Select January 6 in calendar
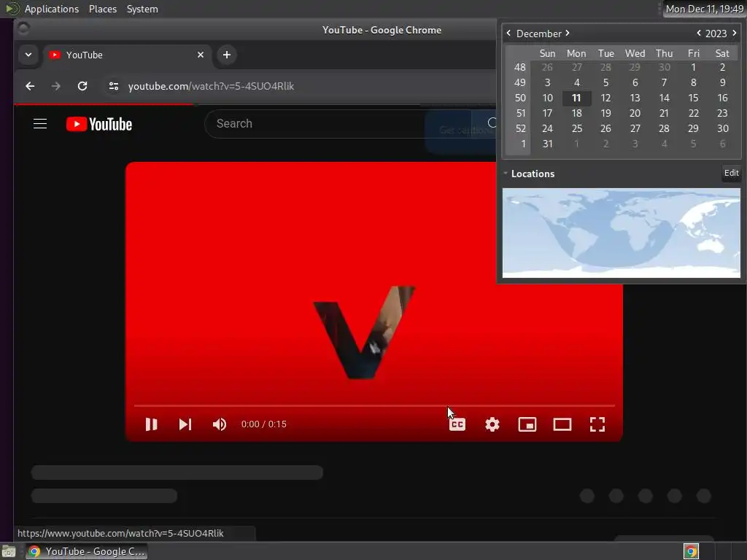747x560 pixels. click(722, 144)
